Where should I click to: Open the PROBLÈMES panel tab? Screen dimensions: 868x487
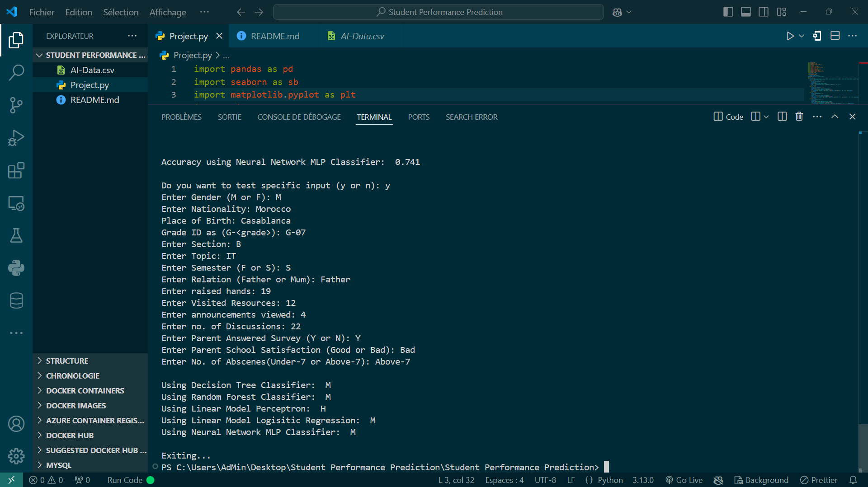[x=181, y=117]
